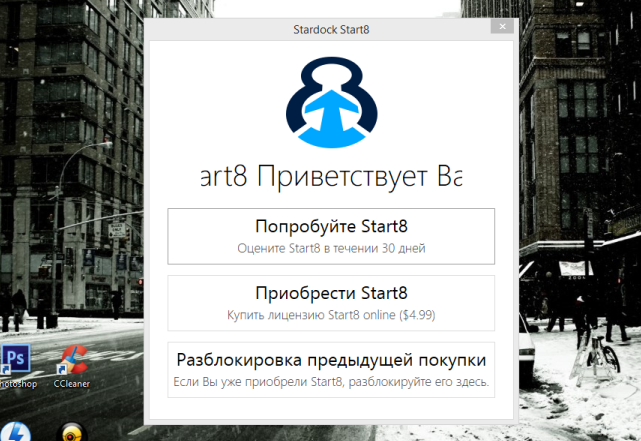Click the Stardock Start8 title bar text
The width and height of the screenshot is (641, 441).
coord(331,29)
